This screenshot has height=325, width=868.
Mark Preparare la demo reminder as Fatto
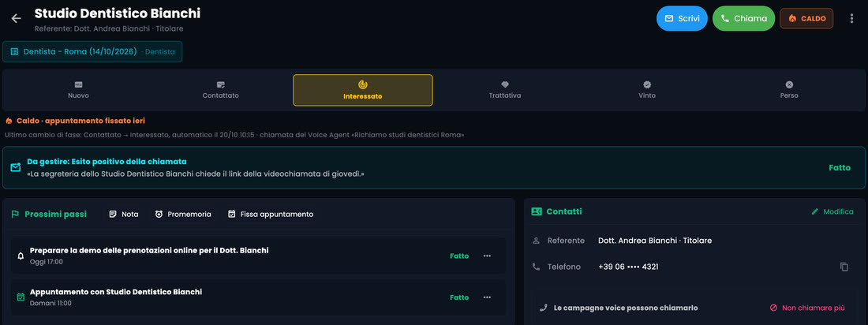(459, 256)
